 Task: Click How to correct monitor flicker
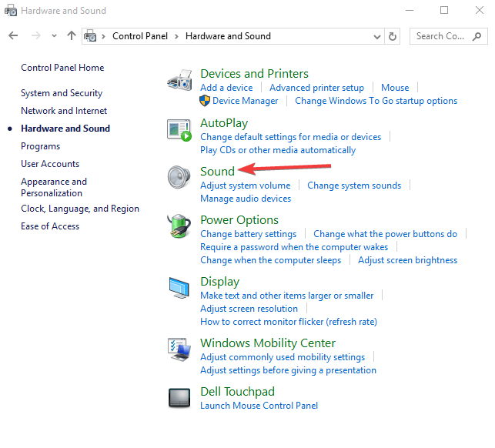289,322
